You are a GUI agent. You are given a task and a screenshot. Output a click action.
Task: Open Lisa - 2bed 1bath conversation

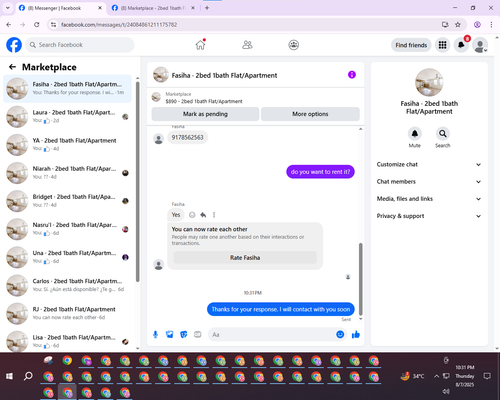coord(68,341)
